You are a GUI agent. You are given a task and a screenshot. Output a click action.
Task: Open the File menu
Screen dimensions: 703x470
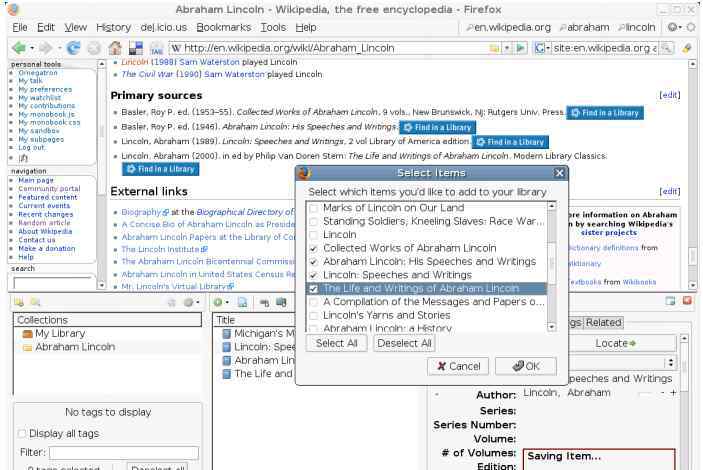pyautogui.click(x=20, y=27)
